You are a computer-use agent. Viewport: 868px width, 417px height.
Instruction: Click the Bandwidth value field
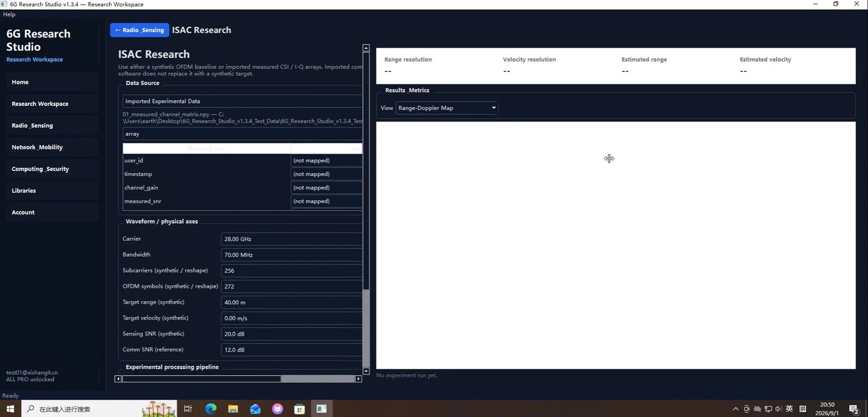point(291,255)
